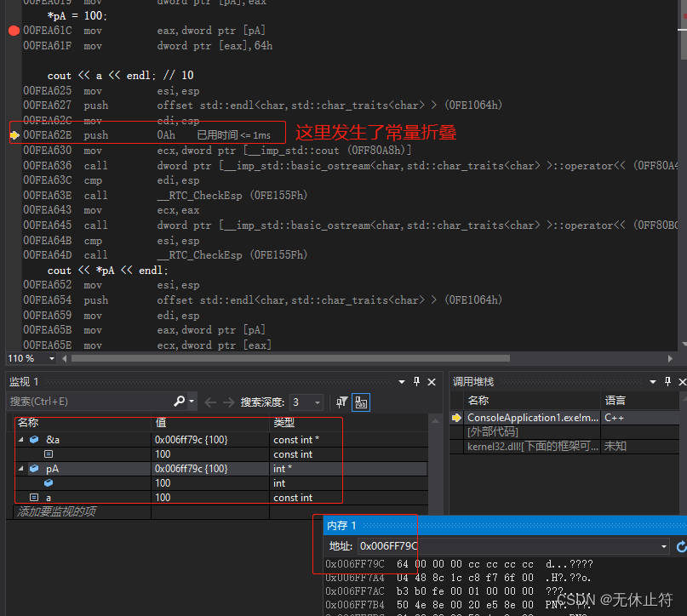
Task: Click the 名称 column header in call stack
Action: point(478,401)
